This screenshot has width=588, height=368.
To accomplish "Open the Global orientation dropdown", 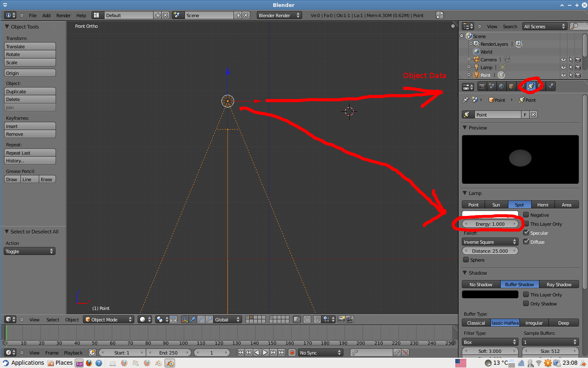I will click(227, 319).
